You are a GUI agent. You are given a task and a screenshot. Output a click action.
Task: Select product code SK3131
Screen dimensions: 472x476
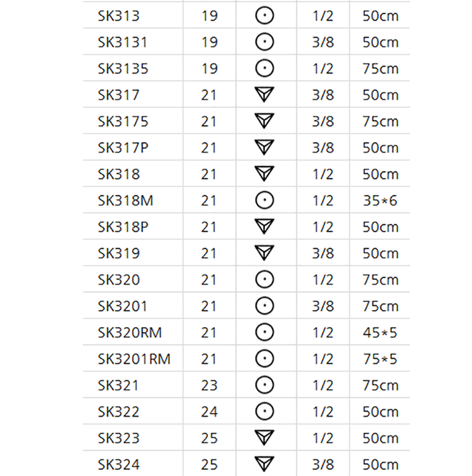(x=123, y=42)
